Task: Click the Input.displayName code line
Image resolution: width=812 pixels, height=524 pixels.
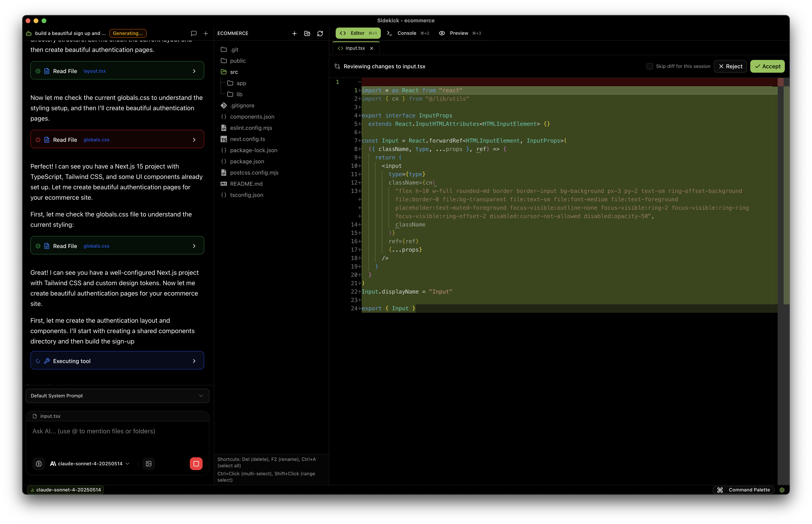Action: pos(407,292)
